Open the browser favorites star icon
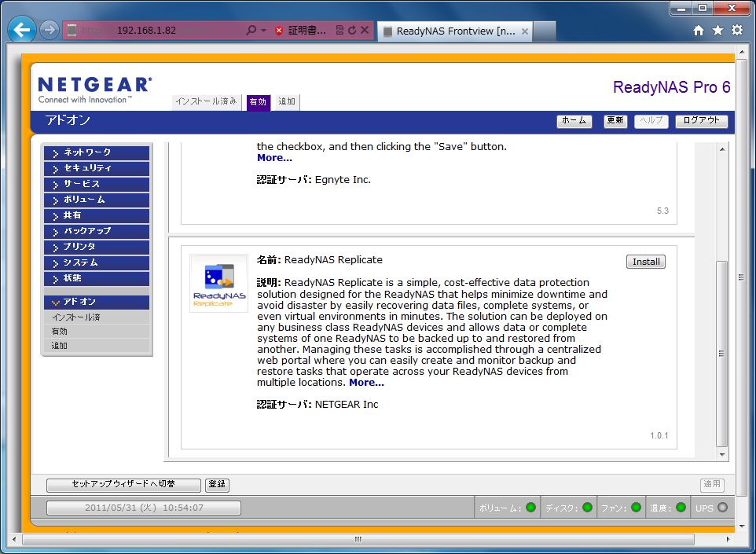This screenshot has height=554, width=756. pyautogui.click(x=717, y=31)
